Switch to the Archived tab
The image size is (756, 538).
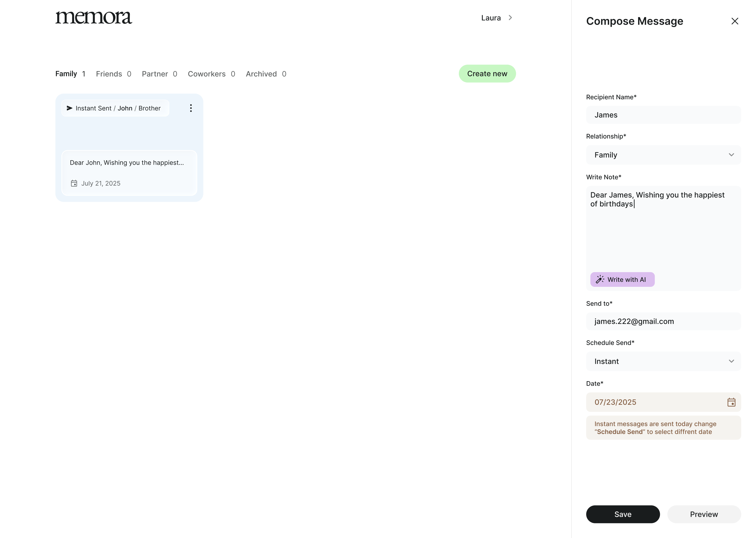pos(266,74)
